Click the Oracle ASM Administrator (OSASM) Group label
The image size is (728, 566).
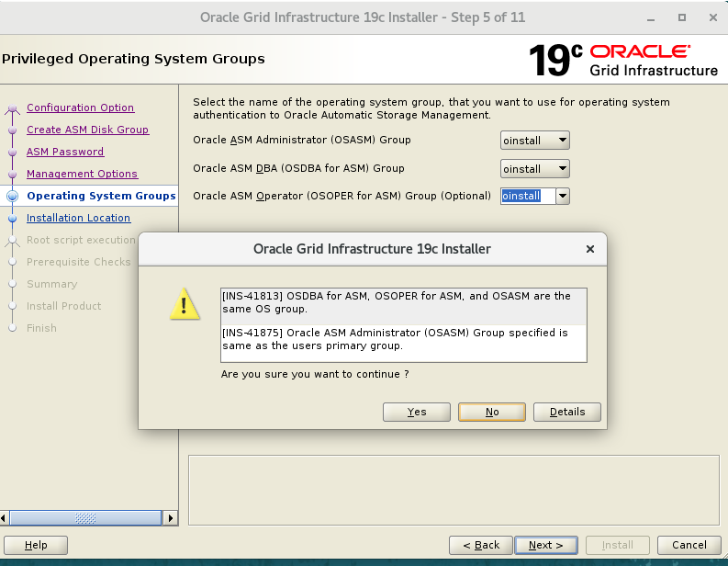[x=302, y=140]
